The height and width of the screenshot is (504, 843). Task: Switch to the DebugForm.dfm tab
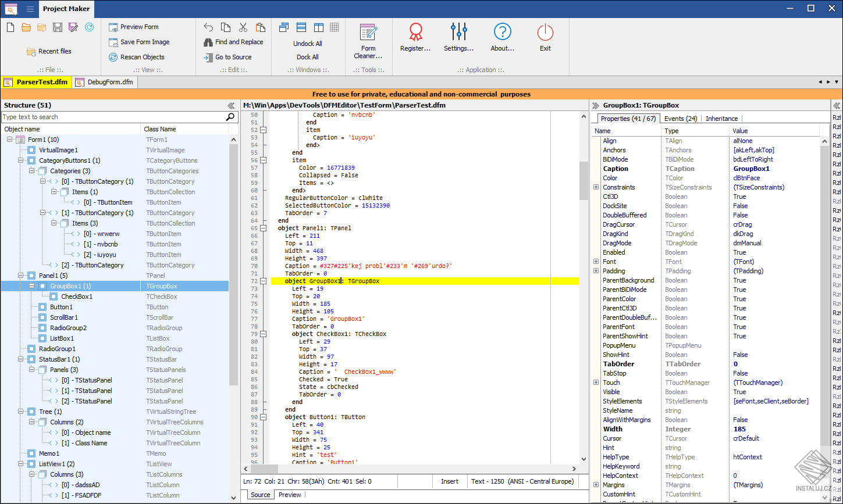point(105,82)
